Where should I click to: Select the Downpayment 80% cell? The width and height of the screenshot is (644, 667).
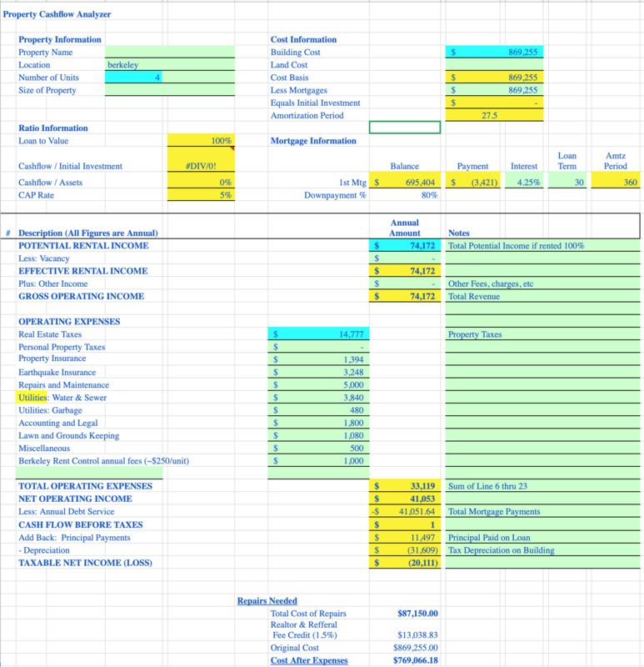coord(405,195)
